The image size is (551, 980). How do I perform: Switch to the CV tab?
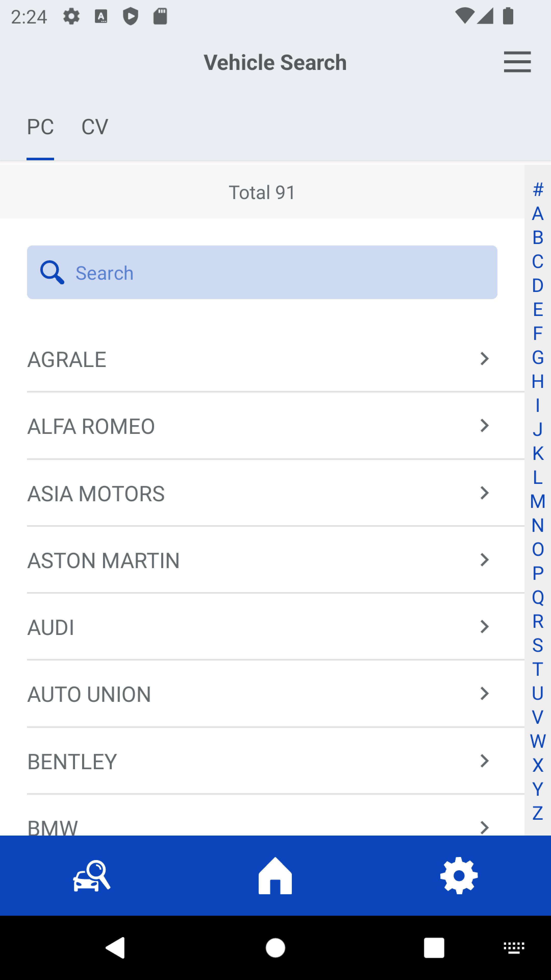95,127
